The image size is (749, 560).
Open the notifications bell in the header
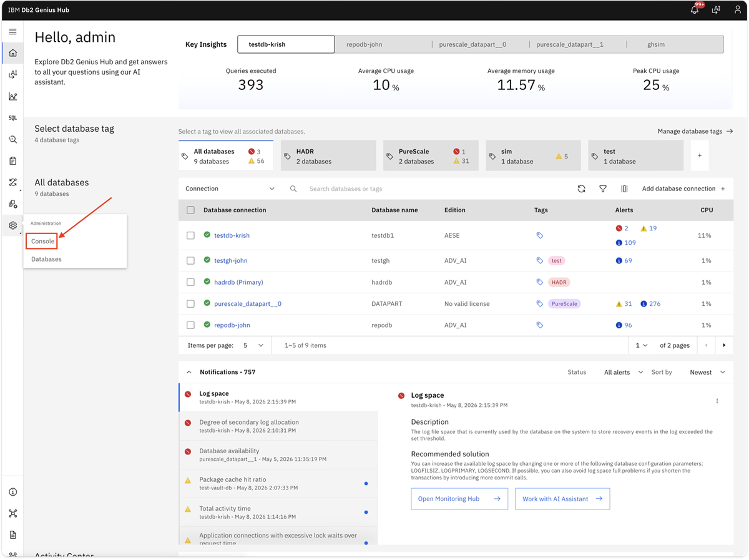point(695,10)
